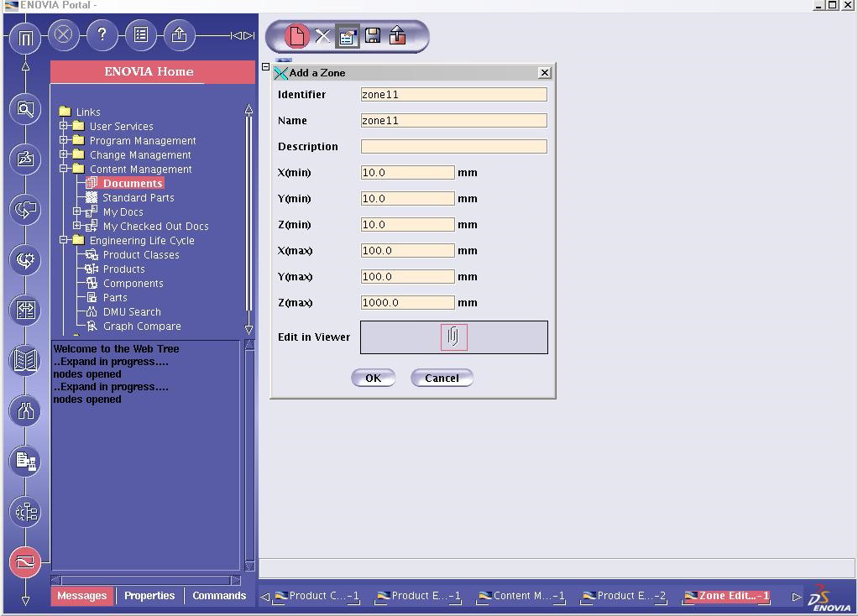
Task: Click the open book icon in sidebar
Action: point(25,360)
